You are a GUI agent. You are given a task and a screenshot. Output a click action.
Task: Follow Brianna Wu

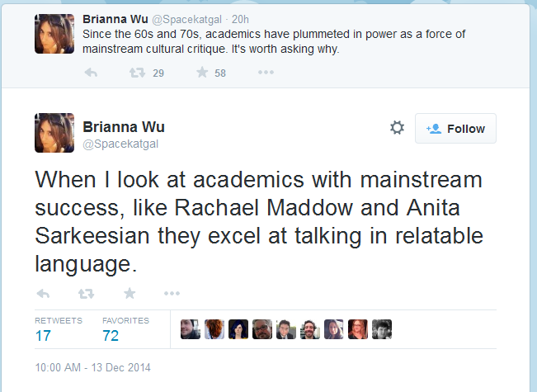[455, 129]
